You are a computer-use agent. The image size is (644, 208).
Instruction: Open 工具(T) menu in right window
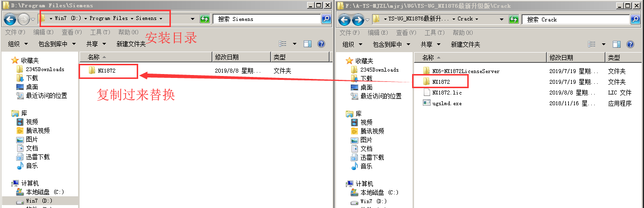coord(434,33)
